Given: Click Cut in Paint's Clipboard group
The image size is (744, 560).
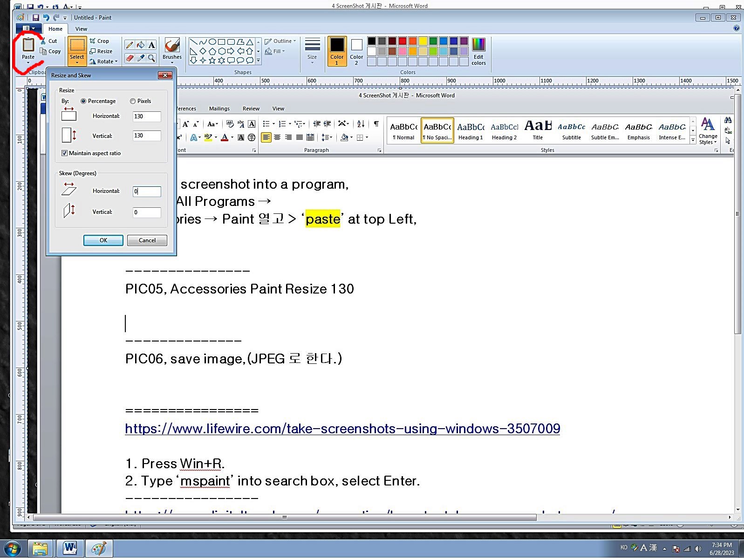Looking at the screenshot, I should [x=48, y=41].
